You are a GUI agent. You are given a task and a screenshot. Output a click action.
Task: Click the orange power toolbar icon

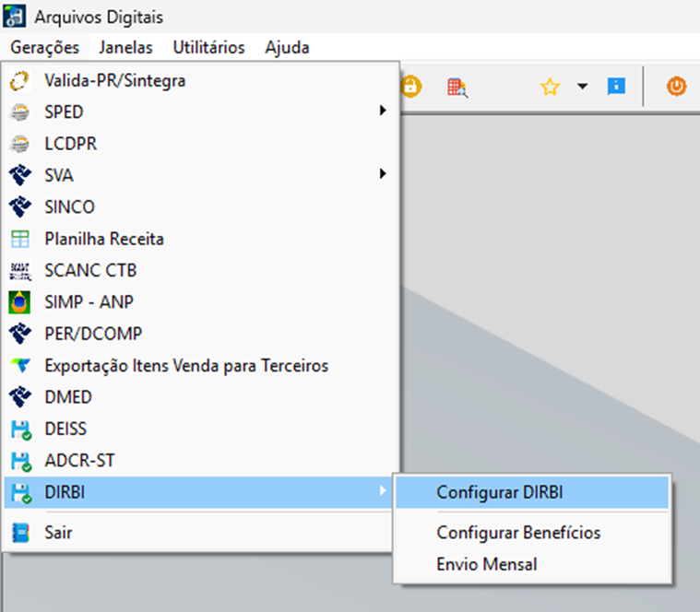[x=676, y=86]
